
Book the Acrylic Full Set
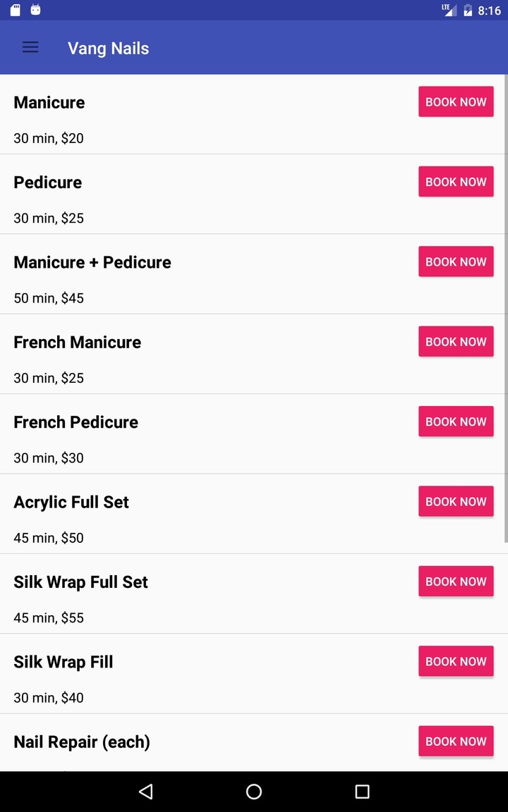click(456, 501)
